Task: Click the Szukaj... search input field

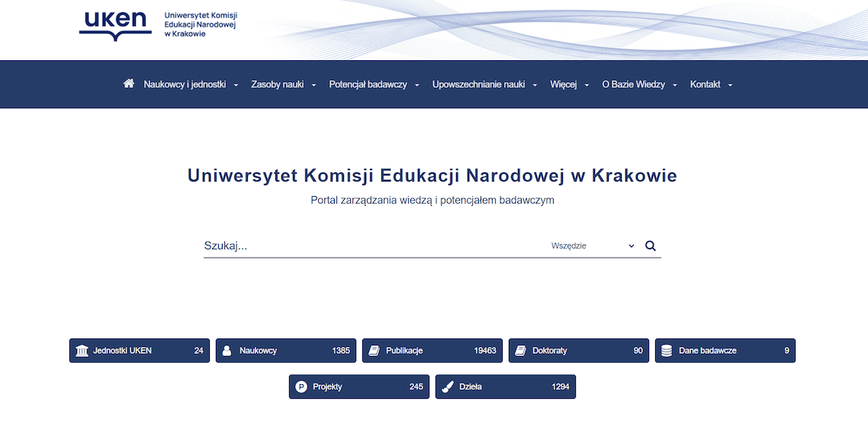Action: pos(374,246)
